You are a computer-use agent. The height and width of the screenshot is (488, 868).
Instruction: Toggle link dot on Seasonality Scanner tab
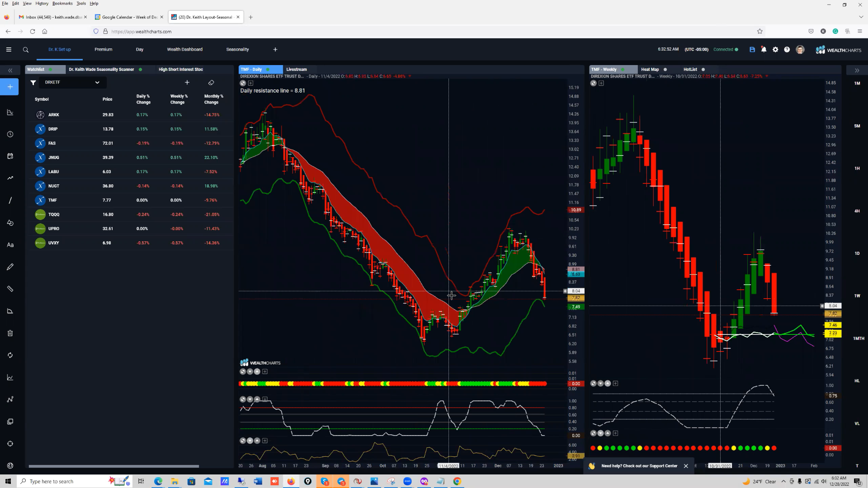tap(141, 70)
